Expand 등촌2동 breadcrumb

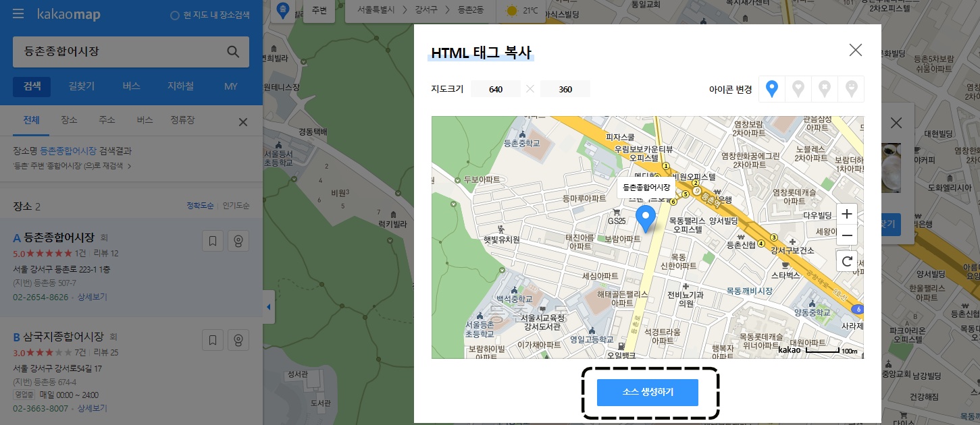472,11
